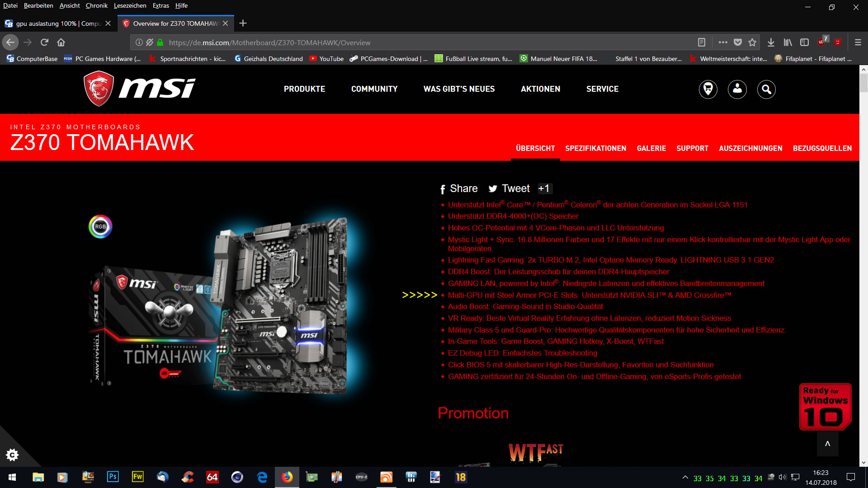
Task: Click the scroll-to-top arrow button
Action: pos(827,444)
